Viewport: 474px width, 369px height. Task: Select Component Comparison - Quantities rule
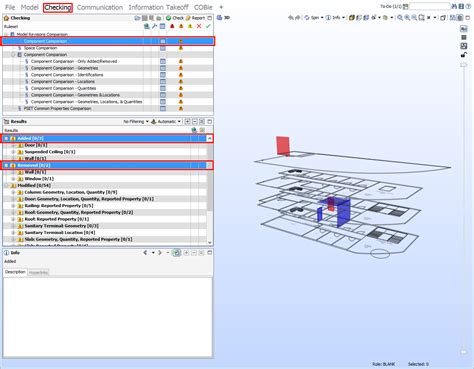pyautogui.click(x=64, y=88)
